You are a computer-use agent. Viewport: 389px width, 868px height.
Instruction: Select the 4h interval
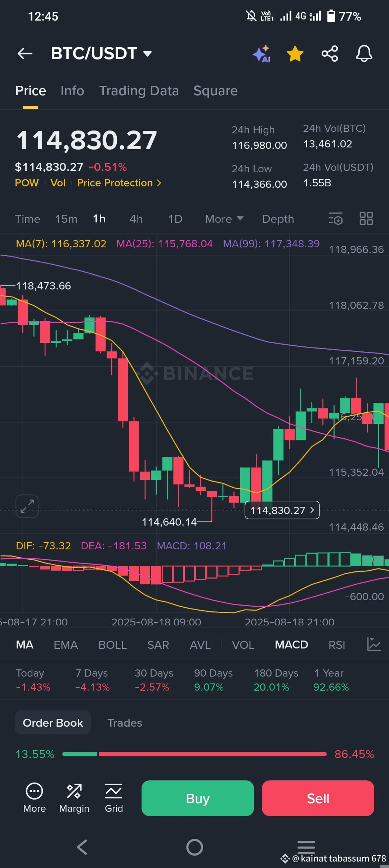[136, 219]
